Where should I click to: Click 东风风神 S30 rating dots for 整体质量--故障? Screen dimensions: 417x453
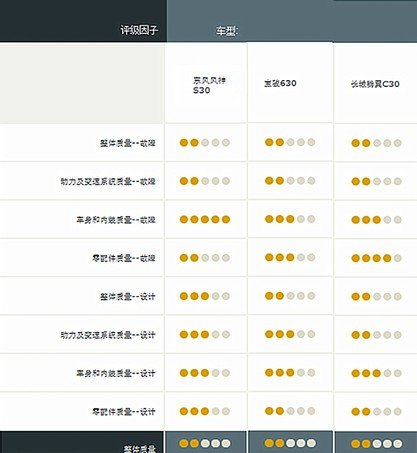(205, 143)
